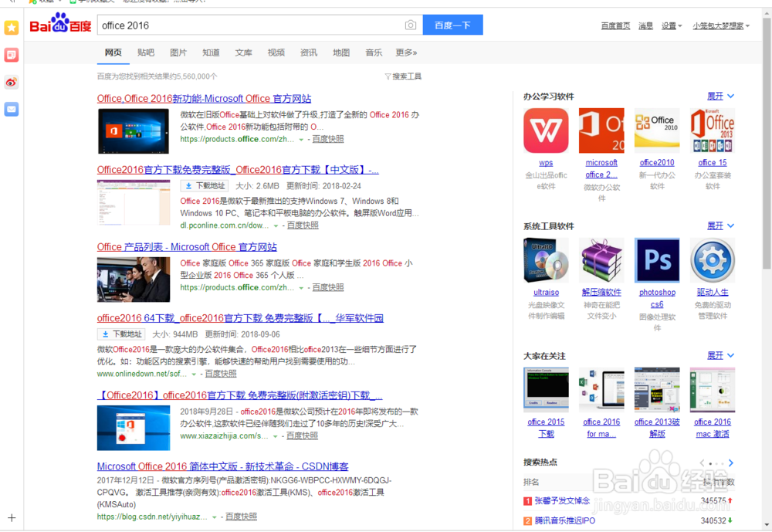This screenshot has width=772, height=532.
Task: Open Windows 10 thumbnail of first result
Action: click(134, 131)
